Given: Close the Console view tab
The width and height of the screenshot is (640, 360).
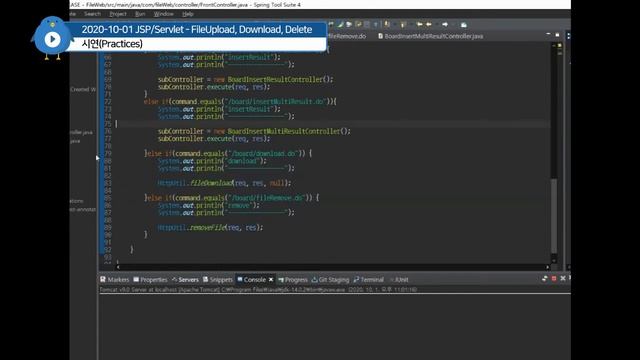Looking at the screenshot, I should [271, 280].
